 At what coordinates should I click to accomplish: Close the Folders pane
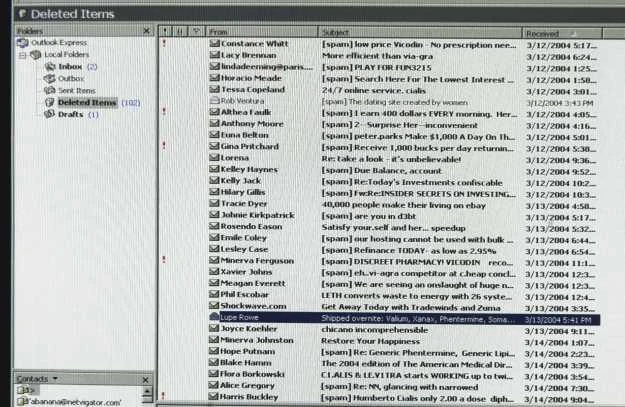(146, 32)
